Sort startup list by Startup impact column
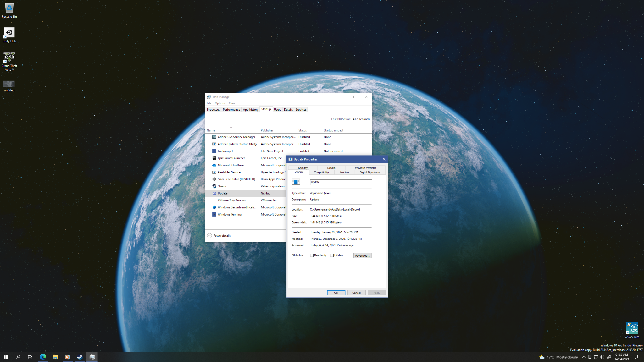The width and height of the screenshot is (644, 362). 335,130
